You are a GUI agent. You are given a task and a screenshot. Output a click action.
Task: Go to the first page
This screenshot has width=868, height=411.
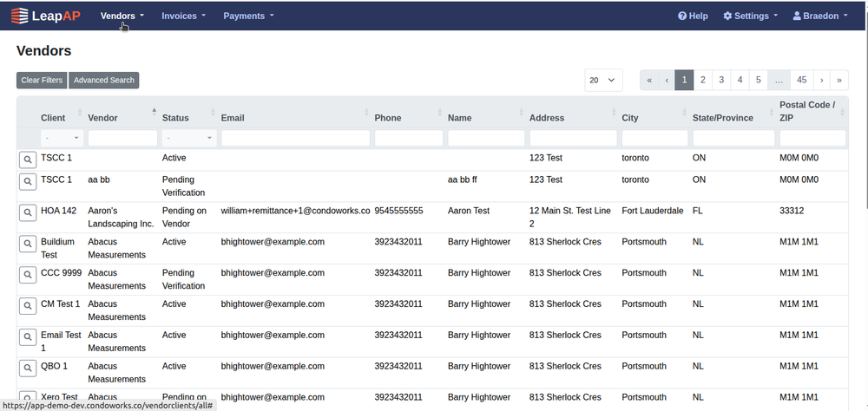(649, 81)
